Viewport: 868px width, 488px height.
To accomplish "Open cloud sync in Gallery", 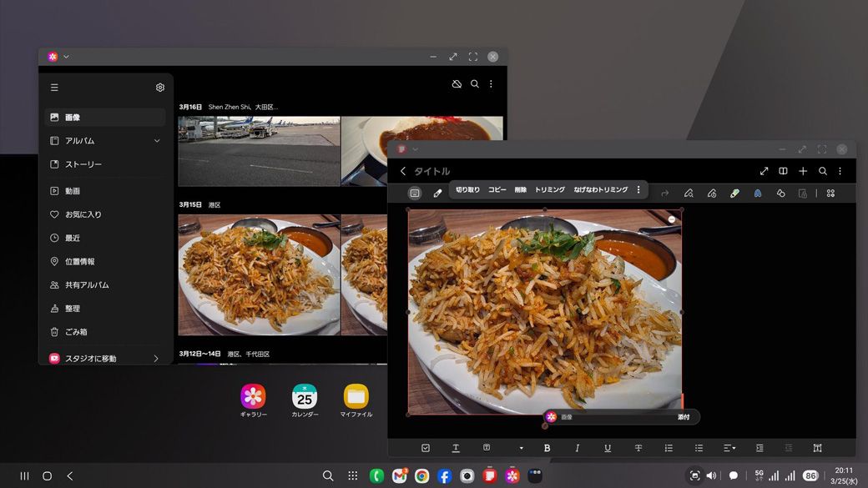I will coord(456,83).
